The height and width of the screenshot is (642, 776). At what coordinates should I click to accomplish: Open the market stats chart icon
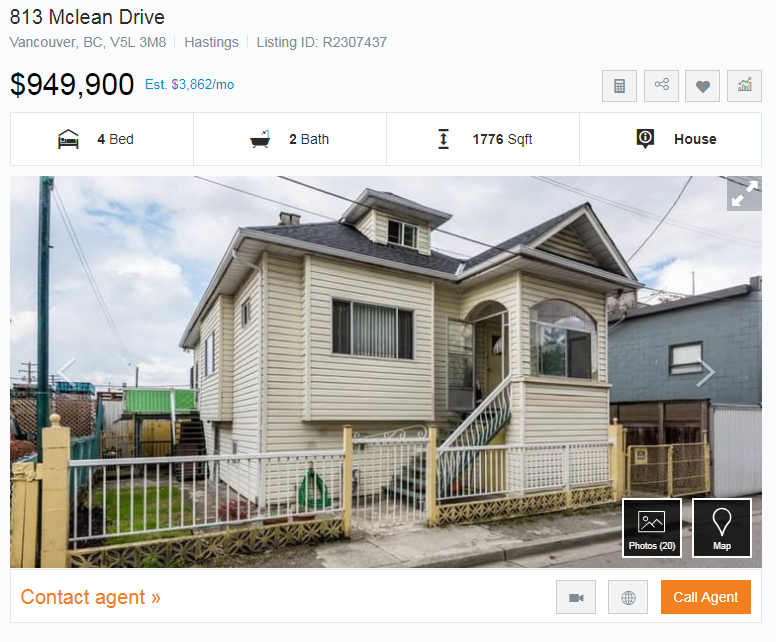[744, 86]
